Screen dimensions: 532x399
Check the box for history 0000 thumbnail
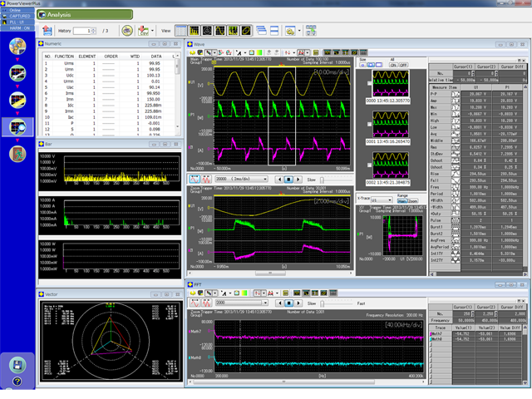[369, 83]
